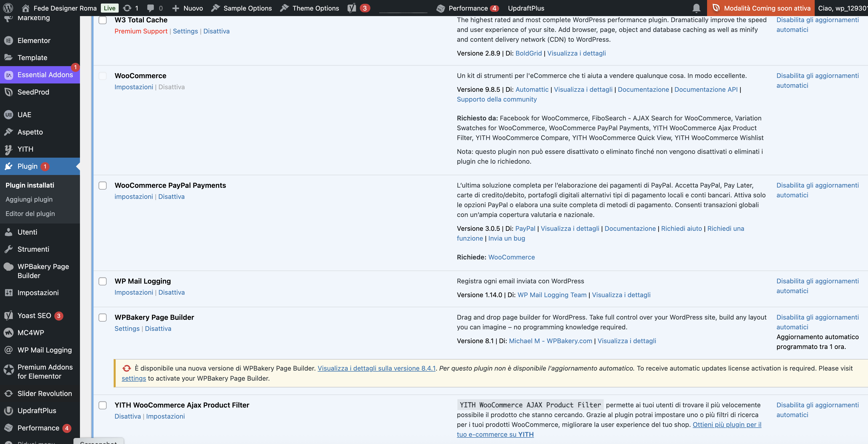Click the WP Mail Logging at-sign icon

(9, 350)
